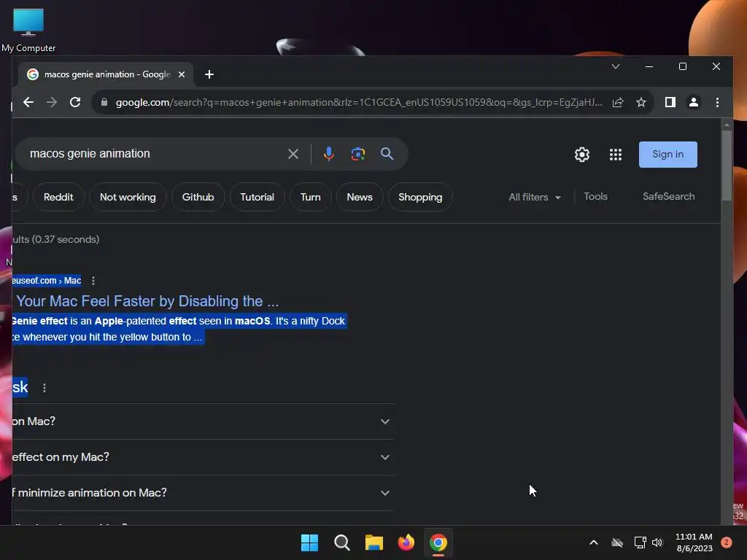Open the volume speaker tray icon
The height and width of the screenshot is (560, 747).
[657, 542]
